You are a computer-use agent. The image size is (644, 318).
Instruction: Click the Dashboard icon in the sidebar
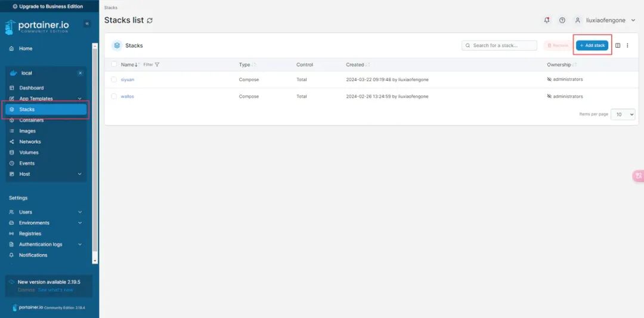tap(11, 88)
